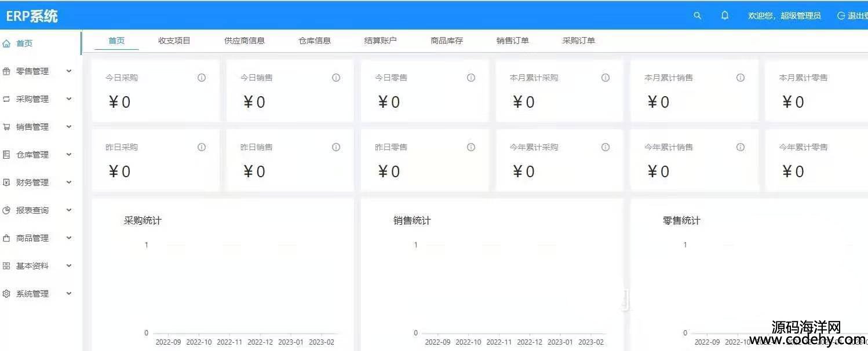Click the 报表查询 pie chart icon

coord(6,210)
